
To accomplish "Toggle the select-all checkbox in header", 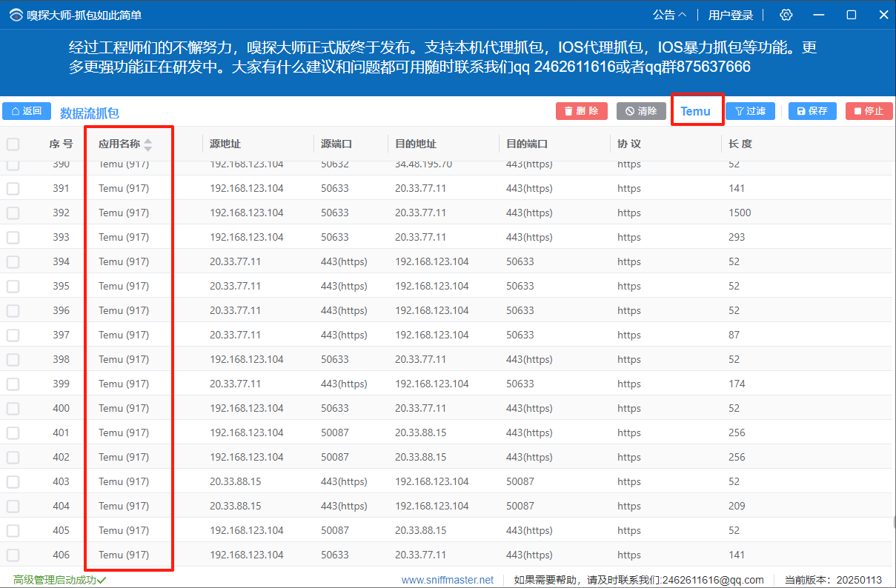I will tap(13, 144).
